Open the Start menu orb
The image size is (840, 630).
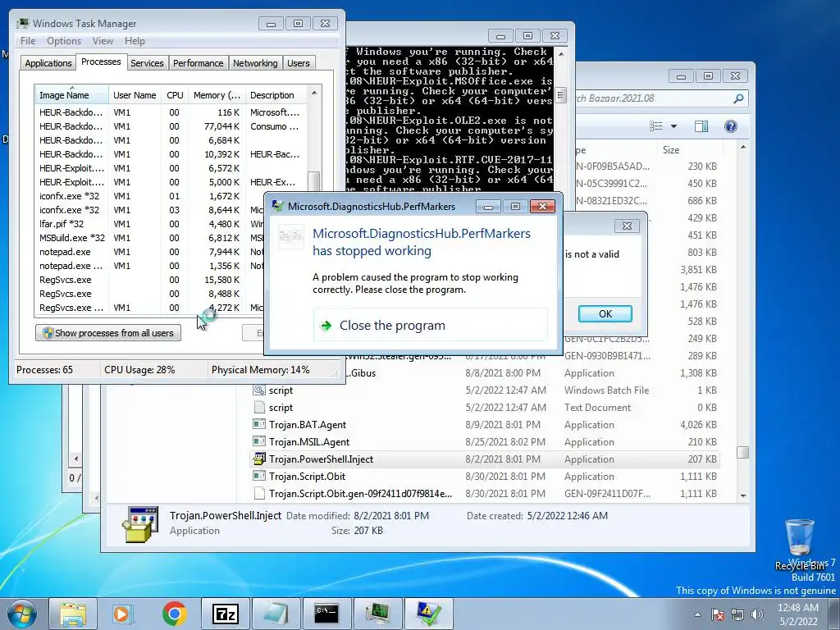[21, 614]
